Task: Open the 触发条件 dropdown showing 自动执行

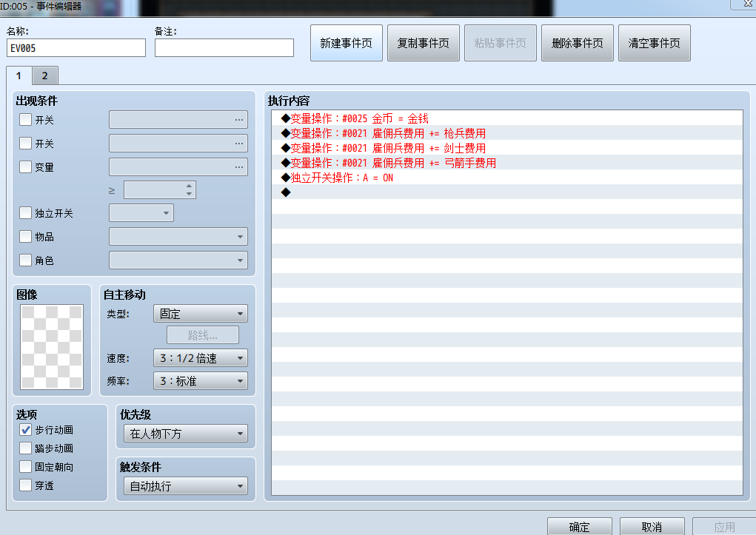Action: [x=186, y=486]
